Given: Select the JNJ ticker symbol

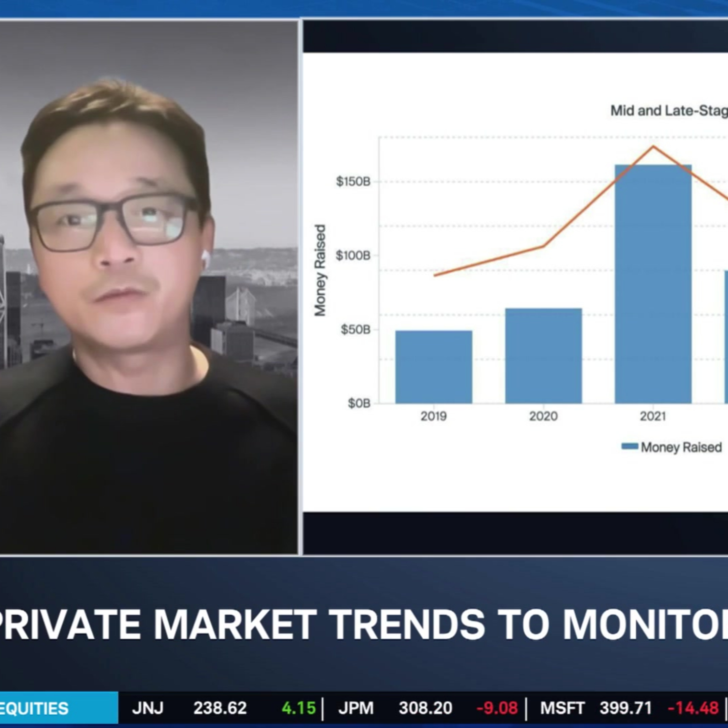Looking at the screenshot, I should (148, 708).
